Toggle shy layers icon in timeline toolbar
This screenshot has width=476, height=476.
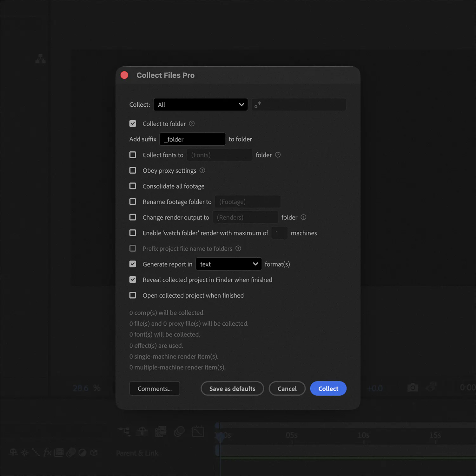pos(142,431)
